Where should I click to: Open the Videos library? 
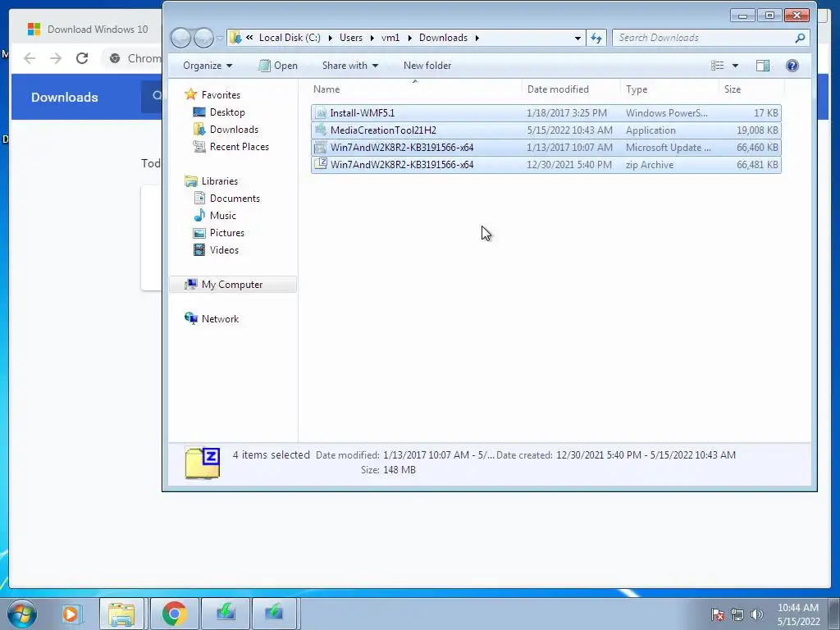(224, 249)
